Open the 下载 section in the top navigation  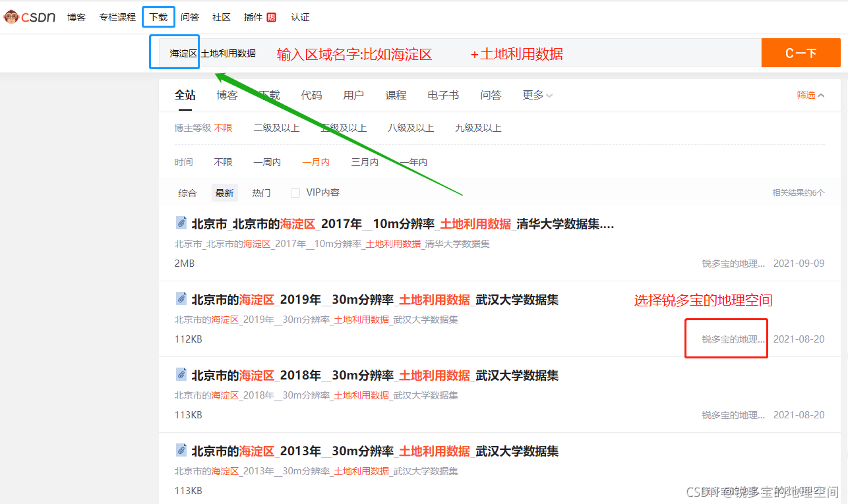click(158, 16)
